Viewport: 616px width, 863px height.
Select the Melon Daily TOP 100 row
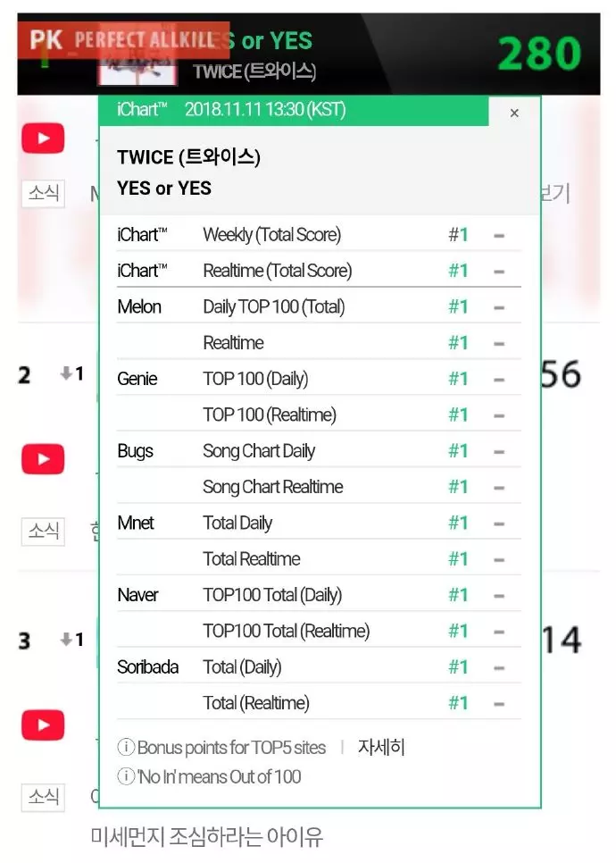tap(319, 306)
